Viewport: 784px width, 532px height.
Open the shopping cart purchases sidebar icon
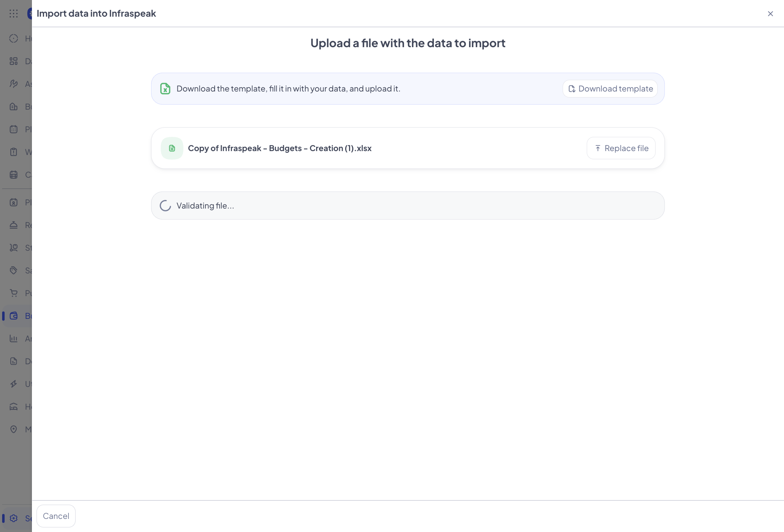(13, 293)
